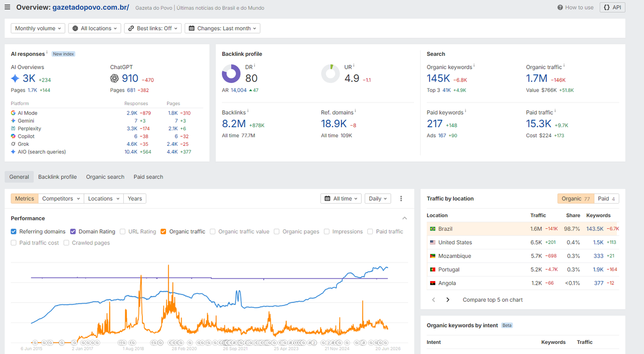644x354 pixels.
Task: Switch to the Backlink profile tab
Action: click(57, 177)
